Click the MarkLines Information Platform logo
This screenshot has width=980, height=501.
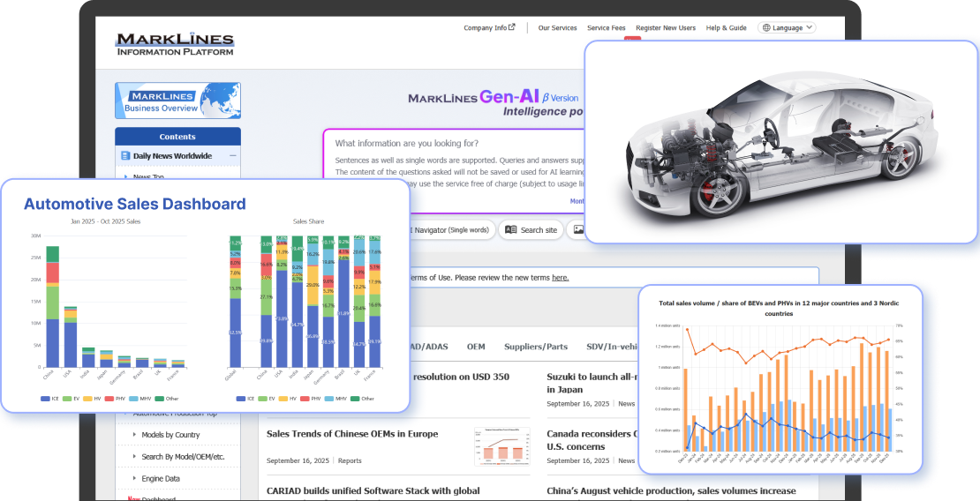coord(174,43)
